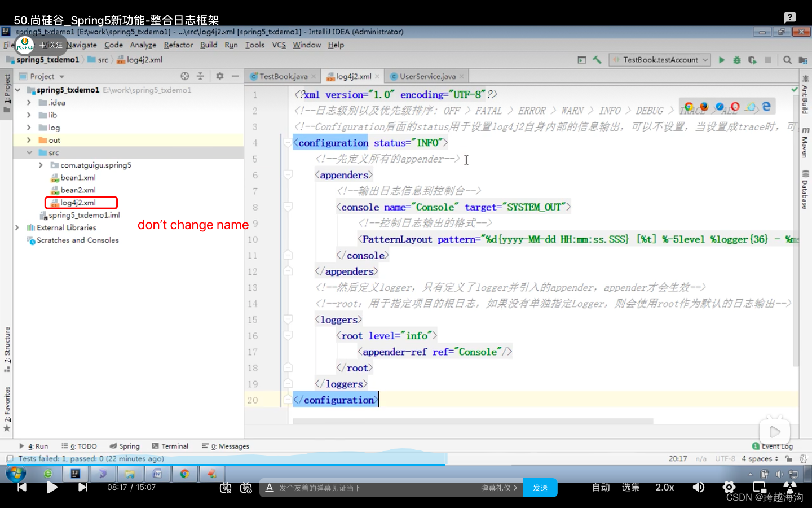812x508 pixels.
Task: Collapse the src folder
Action: tap(29, 152)
